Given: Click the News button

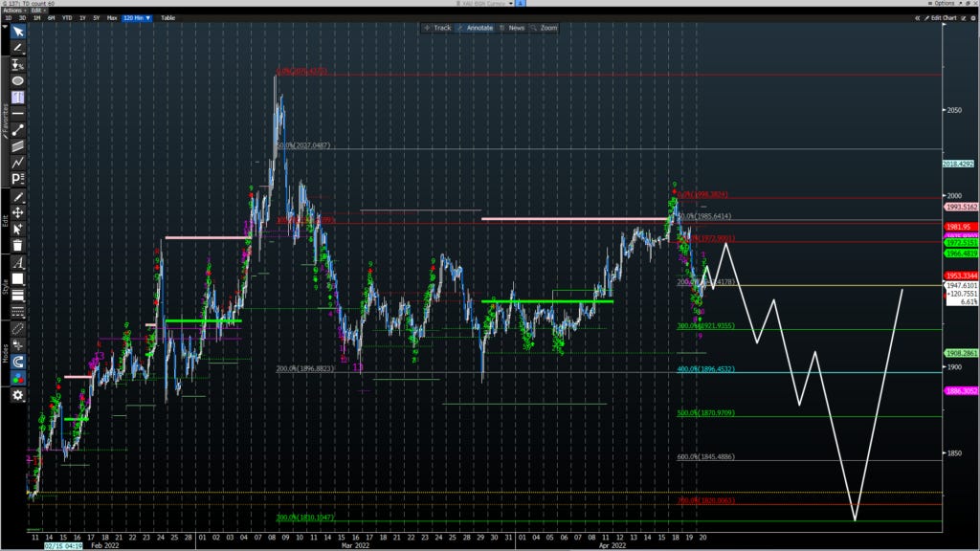Looking at the screenshot, I should click(x=513, y=28).
